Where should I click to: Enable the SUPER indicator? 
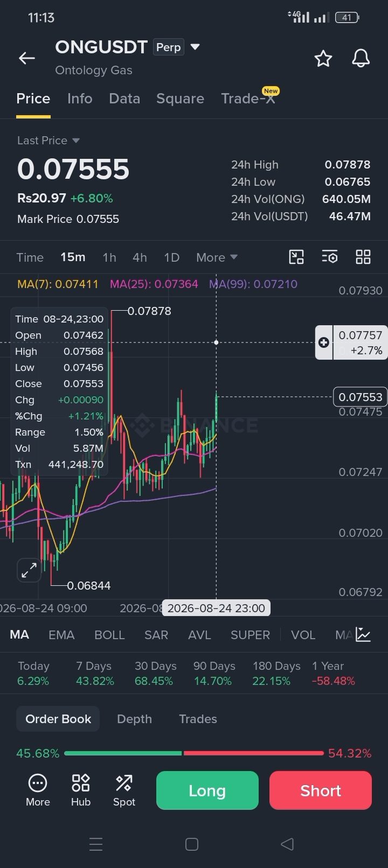pyautogui.click(x=250, y=635)
